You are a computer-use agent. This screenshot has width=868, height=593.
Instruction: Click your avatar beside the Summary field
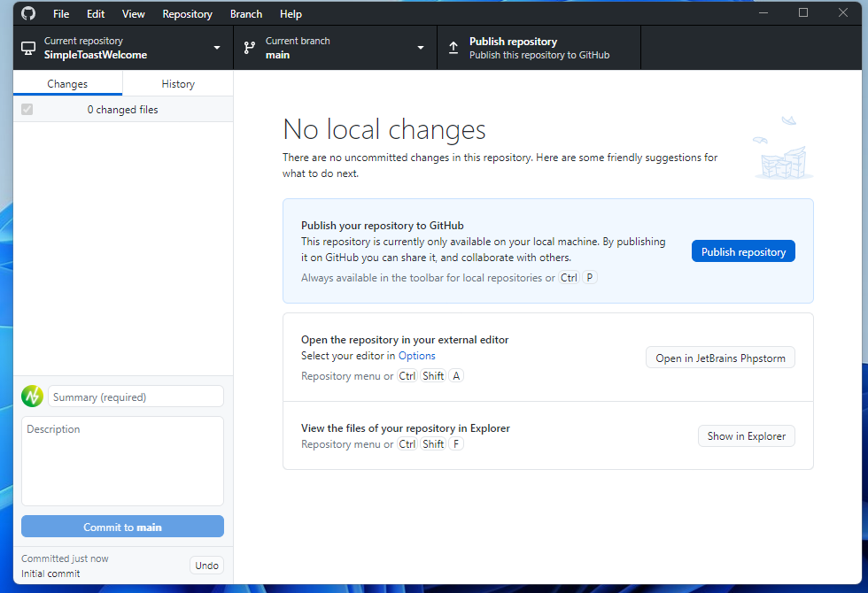pyautogui.click(x=32, y=396)
